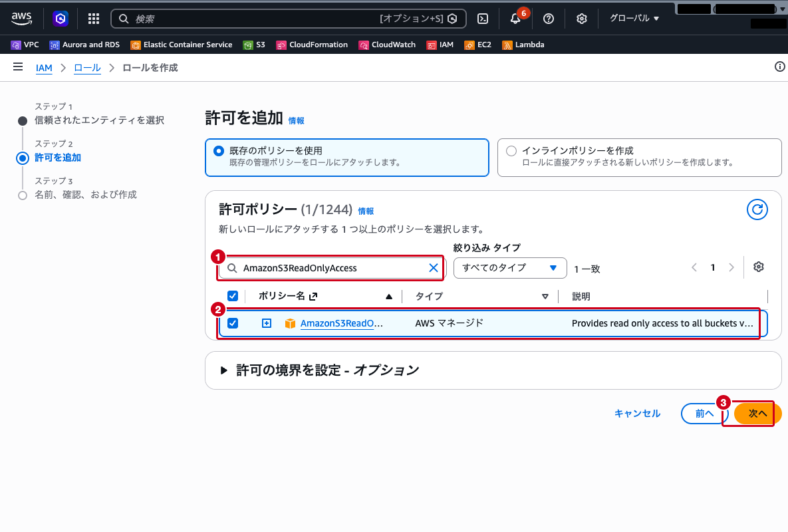Open the すべてのタイプ filter dropdown
The image size is (788, 532).
point(510,268)
